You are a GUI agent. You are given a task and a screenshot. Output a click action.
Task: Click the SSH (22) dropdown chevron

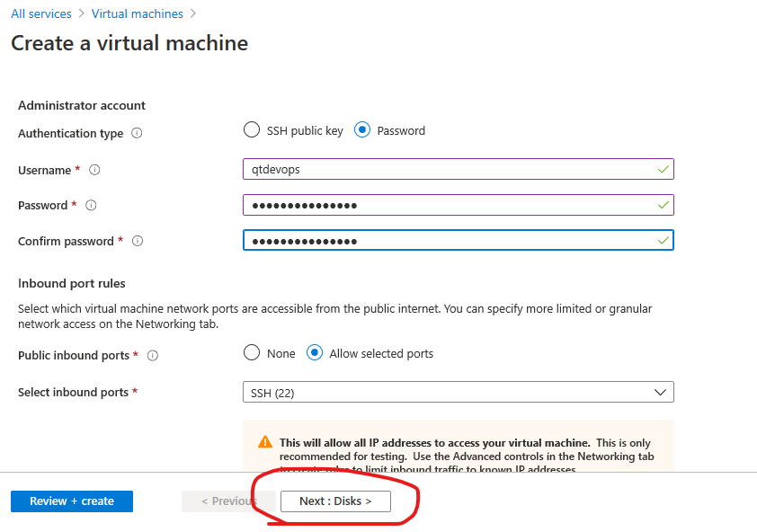pos(661,393)
